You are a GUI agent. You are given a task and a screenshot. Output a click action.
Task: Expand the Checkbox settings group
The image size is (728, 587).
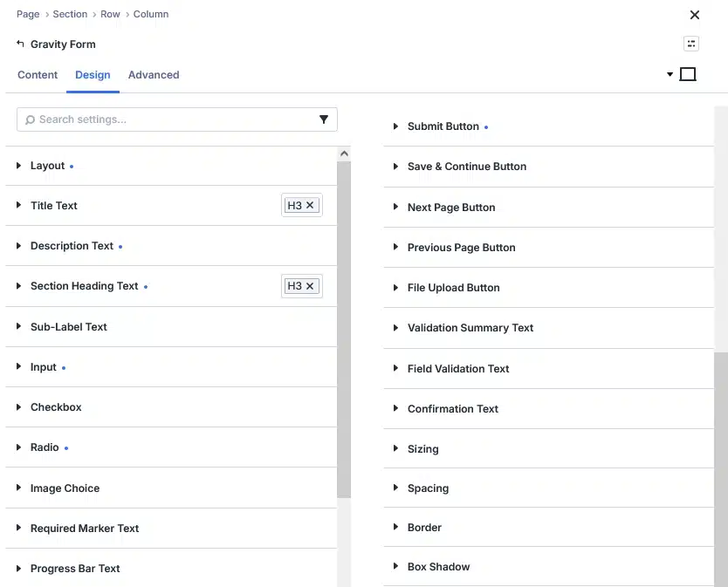(171, 407)
